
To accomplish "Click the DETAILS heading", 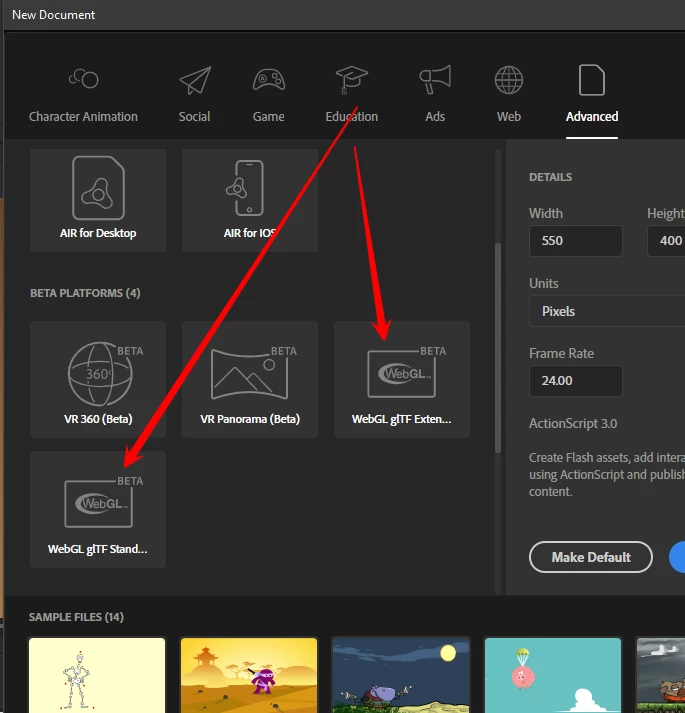I will (x=550, y=177).
